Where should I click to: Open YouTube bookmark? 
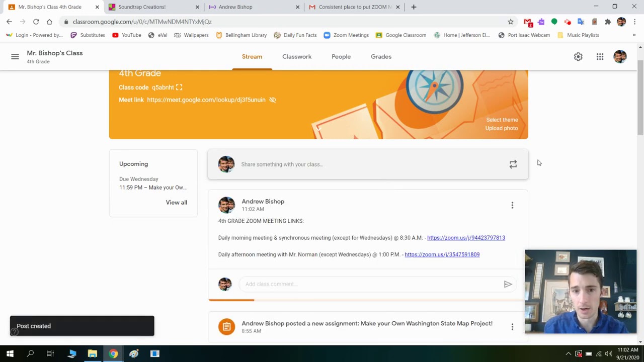[126, 35]
